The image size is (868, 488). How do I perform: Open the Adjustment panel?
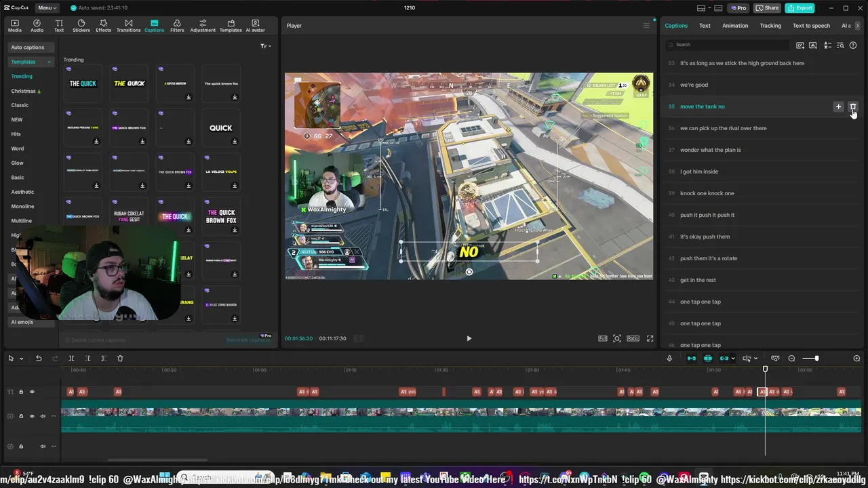203,26
